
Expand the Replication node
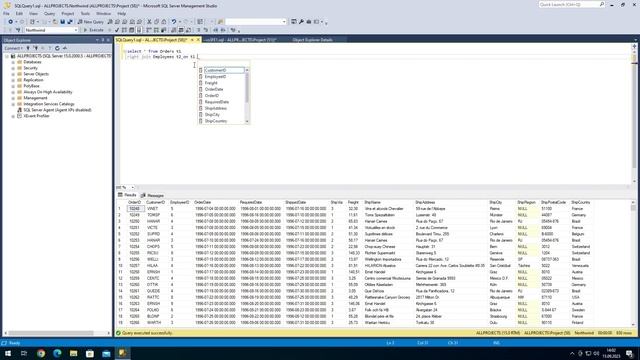[13, 80]
